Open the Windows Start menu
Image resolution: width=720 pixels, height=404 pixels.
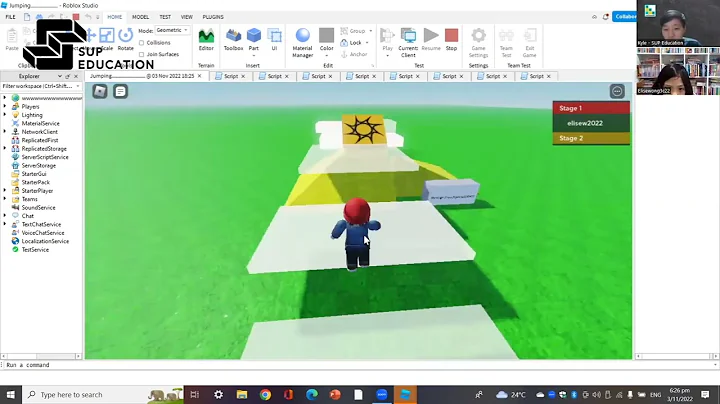11,395
